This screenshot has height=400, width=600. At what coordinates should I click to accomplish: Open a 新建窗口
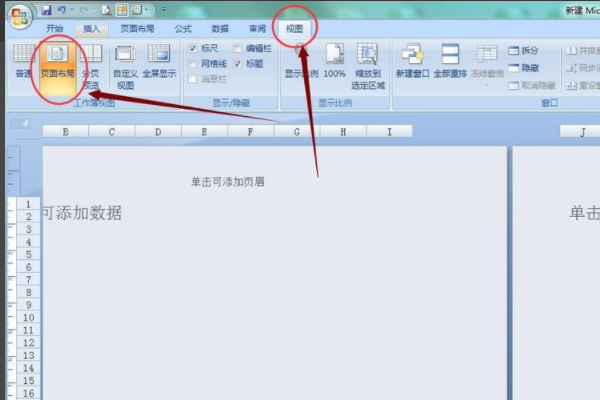point(412,61)
